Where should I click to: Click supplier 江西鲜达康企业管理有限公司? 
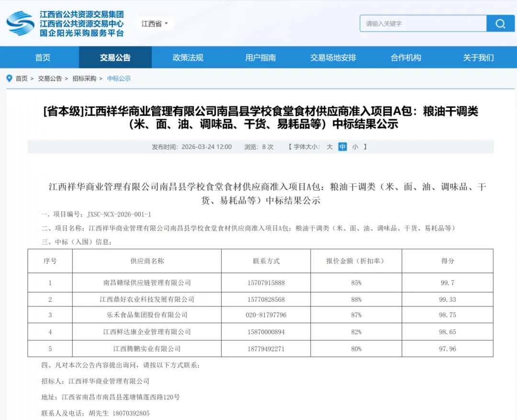(x=147, y=332)
